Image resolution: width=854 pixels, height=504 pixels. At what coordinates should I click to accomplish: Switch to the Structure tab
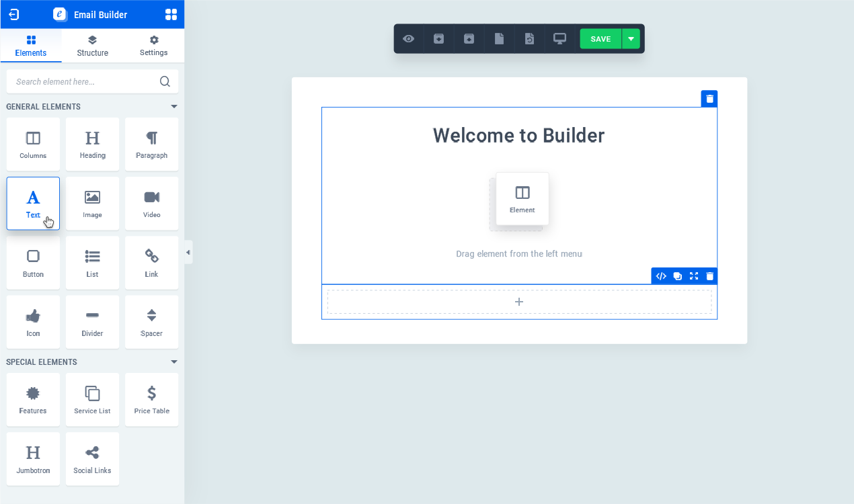click(91, 45)
